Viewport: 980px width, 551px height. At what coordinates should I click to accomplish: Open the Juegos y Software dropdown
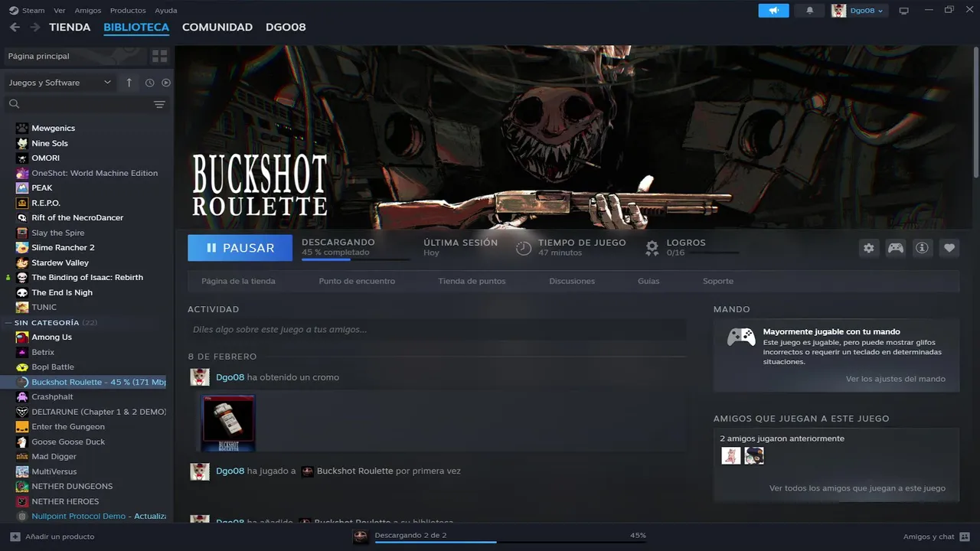[x=60, y=83]
